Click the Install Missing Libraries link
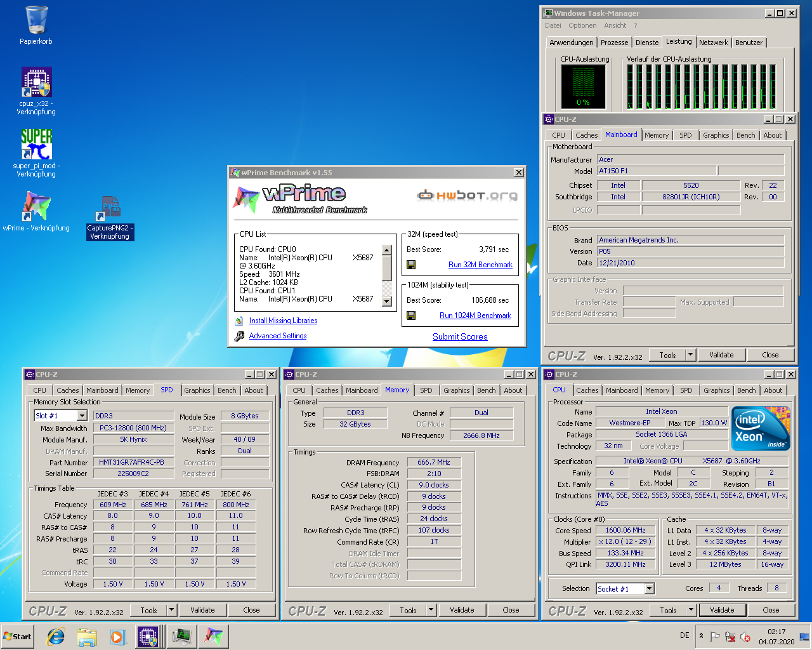 click(x=283, y=321)
